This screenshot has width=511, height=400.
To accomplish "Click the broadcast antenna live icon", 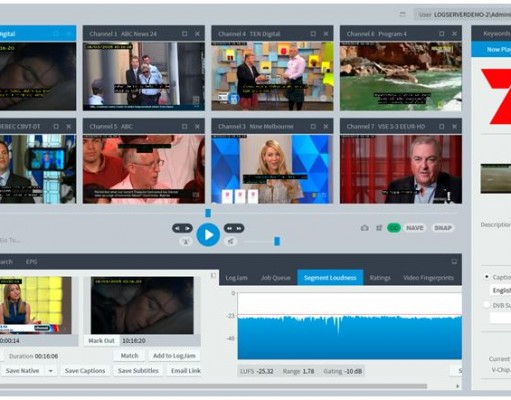I will pyautogui.click(x=186, y=241).
